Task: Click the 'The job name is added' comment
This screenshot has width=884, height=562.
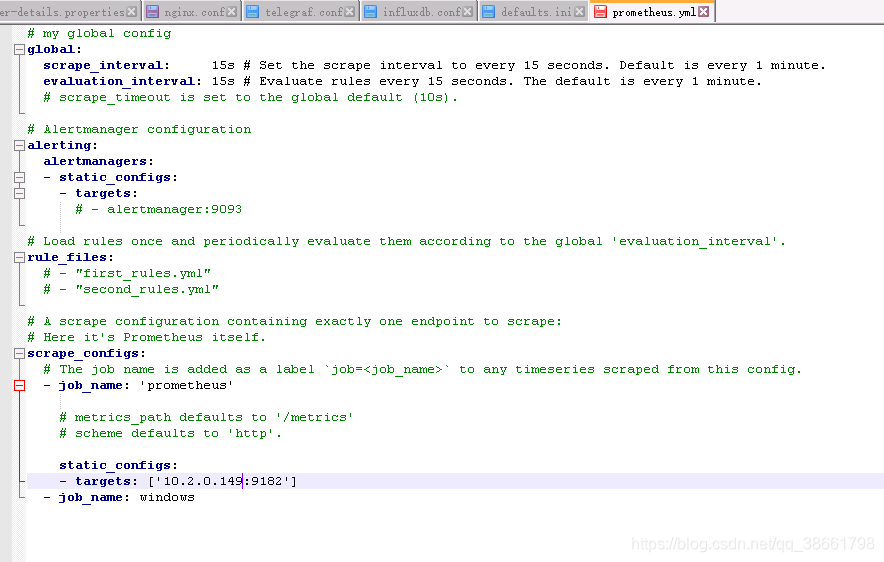Action: (423, 370)
